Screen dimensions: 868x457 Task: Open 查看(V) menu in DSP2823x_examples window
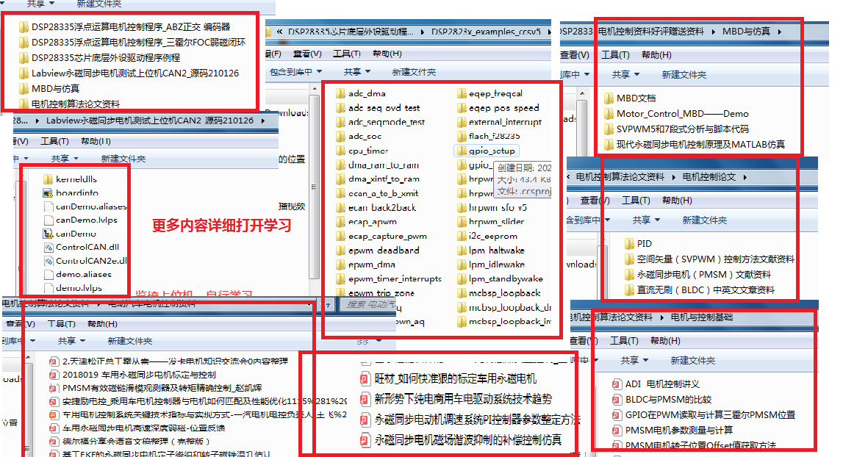coord(307,54)
